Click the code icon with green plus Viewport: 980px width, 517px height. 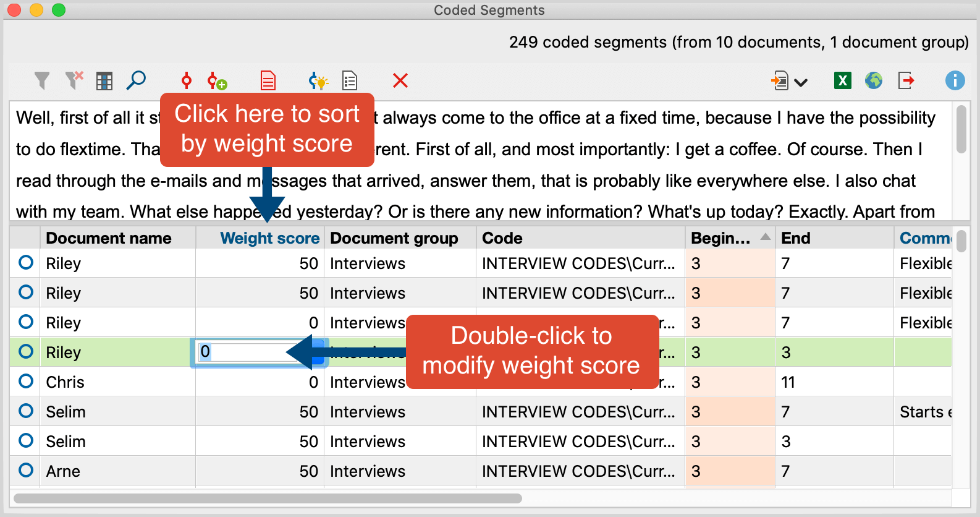click(217, 81)
